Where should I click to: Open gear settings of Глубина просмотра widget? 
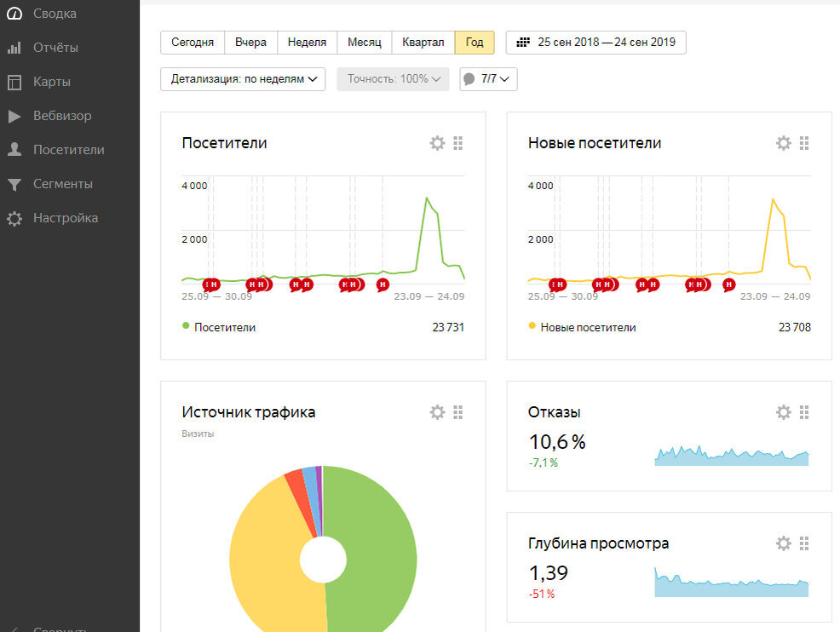click(x=783, y=543)
